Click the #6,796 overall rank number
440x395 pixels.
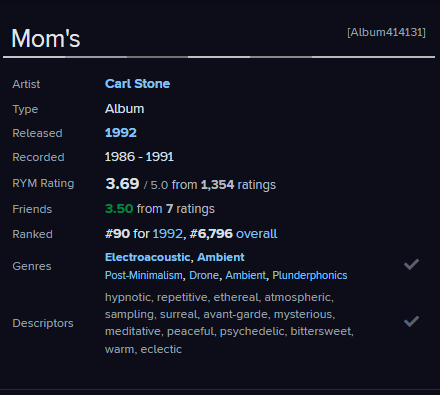tap(211, 234)
